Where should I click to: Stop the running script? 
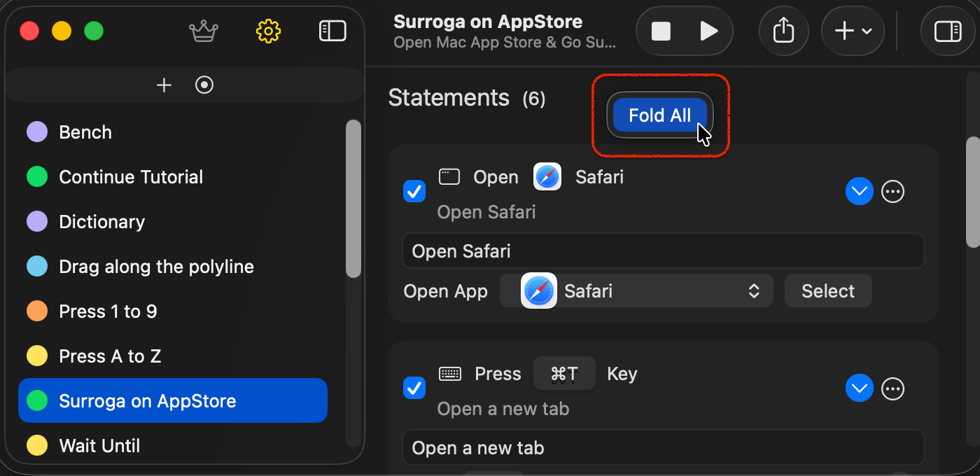coord(661,31)
